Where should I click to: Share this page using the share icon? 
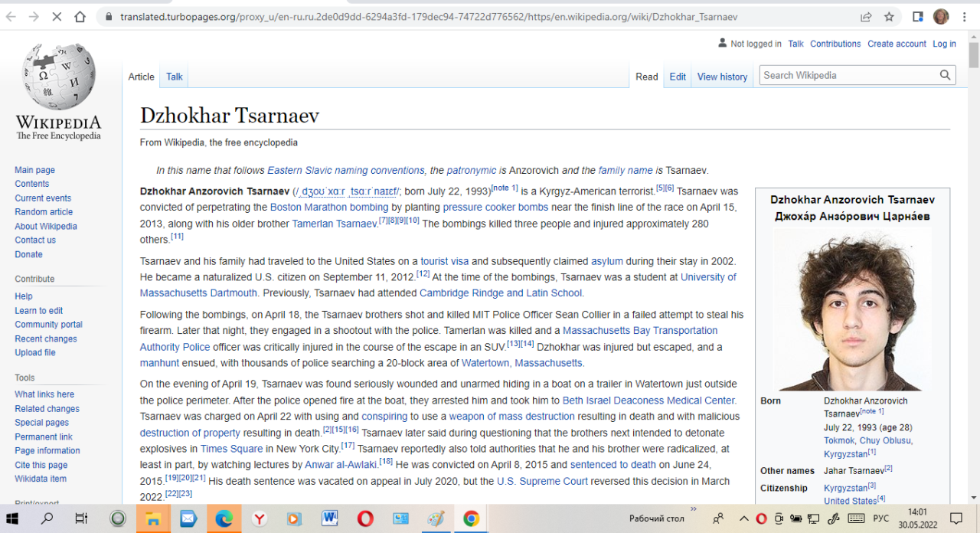point(866,17)
